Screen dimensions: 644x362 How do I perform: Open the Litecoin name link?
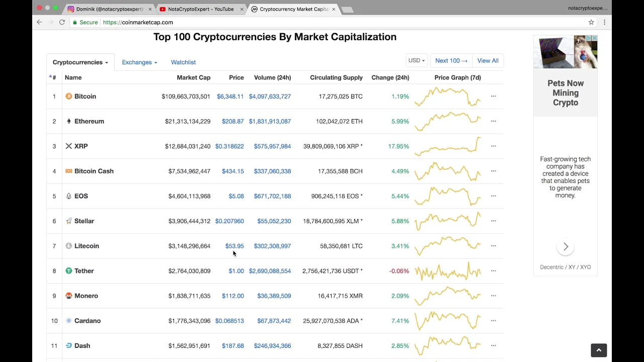[x=87, y=246]
